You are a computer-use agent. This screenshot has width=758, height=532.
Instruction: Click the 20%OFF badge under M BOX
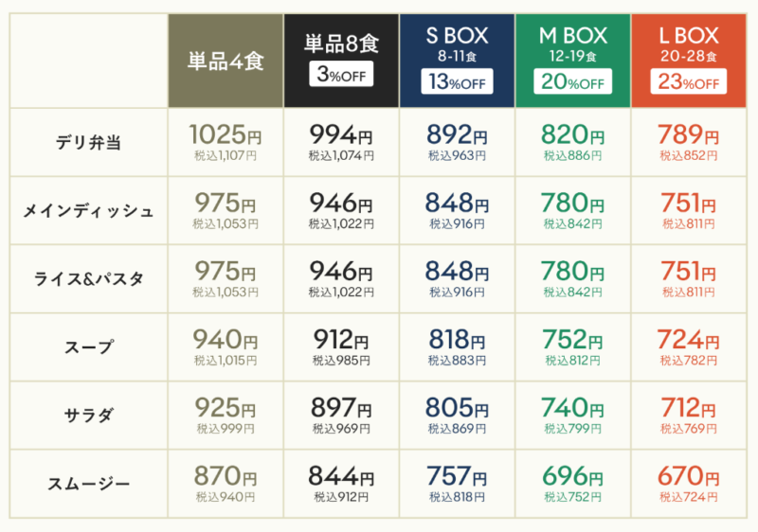point(573,81)
